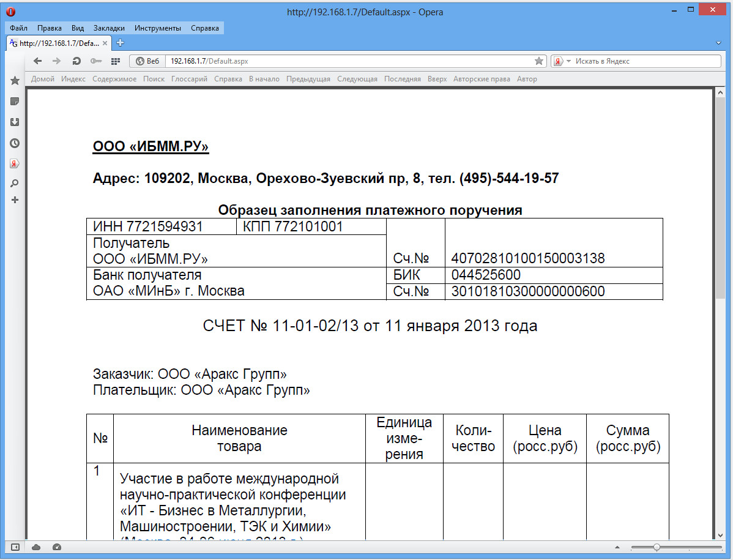
Task: Open the password wand key icon
Action: click(96, 61)
